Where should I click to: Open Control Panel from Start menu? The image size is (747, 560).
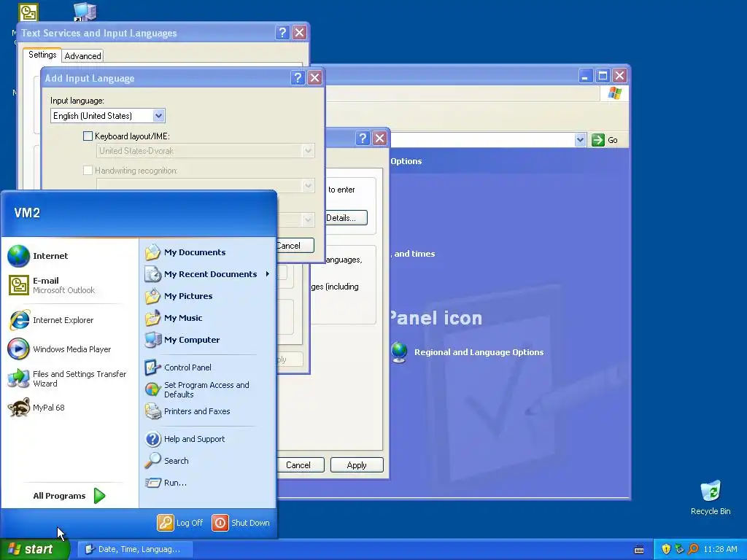coord(178,367)
